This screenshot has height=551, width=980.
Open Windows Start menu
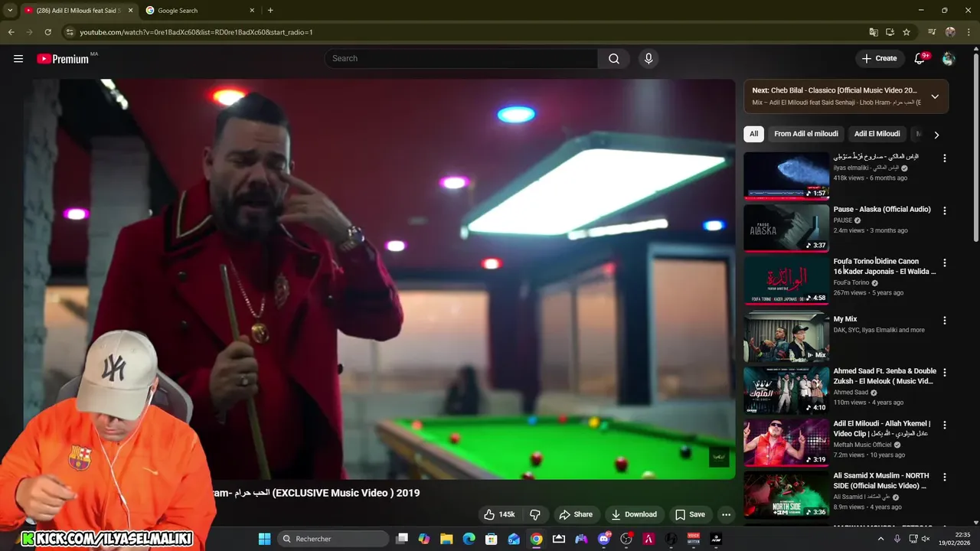click(264, 539)
